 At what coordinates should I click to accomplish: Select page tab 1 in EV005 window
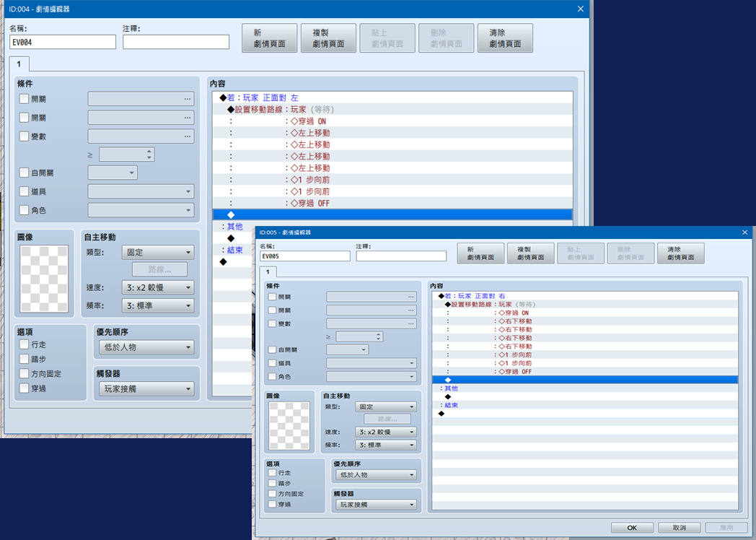(268, 271)
